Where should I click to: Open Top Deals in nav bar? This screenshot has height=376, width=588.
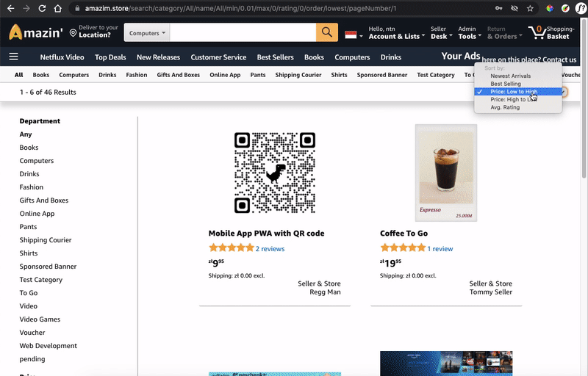(110, 57)
